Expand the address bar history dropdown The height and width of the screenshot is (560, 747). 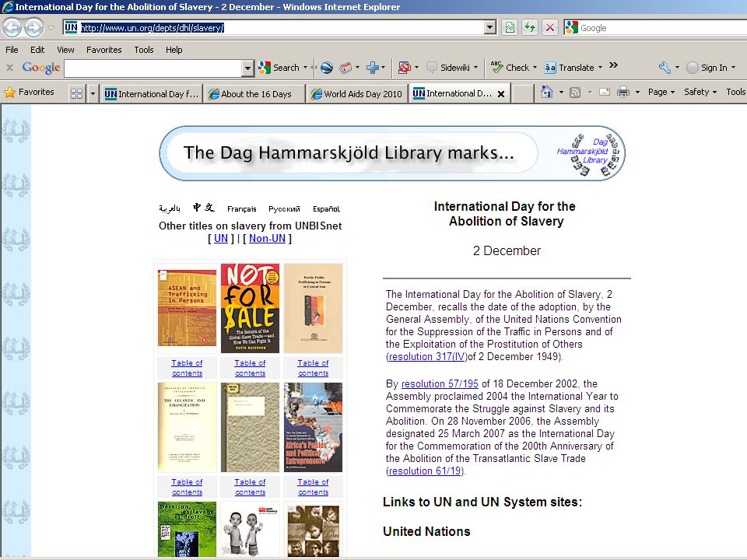pos(490,28)
